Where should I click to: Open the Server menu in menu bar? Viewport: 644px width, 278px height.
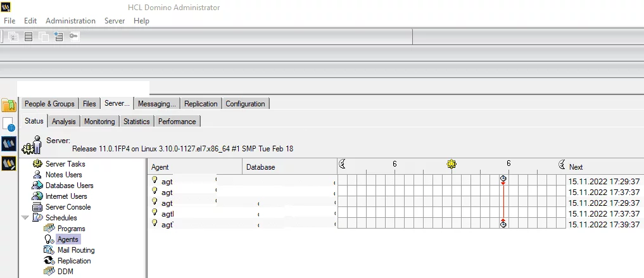point(115,21)
